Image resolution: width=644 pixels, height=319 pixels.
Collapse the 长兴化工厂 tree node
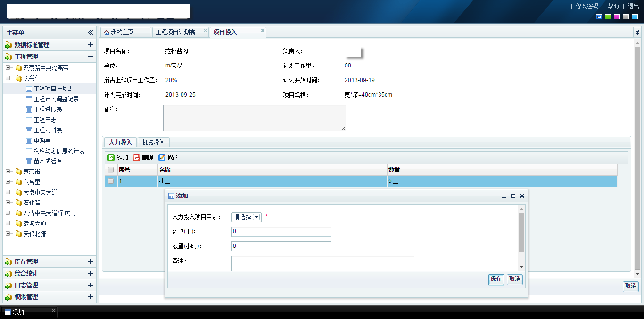pyautogui.click(x=8, y=78)
